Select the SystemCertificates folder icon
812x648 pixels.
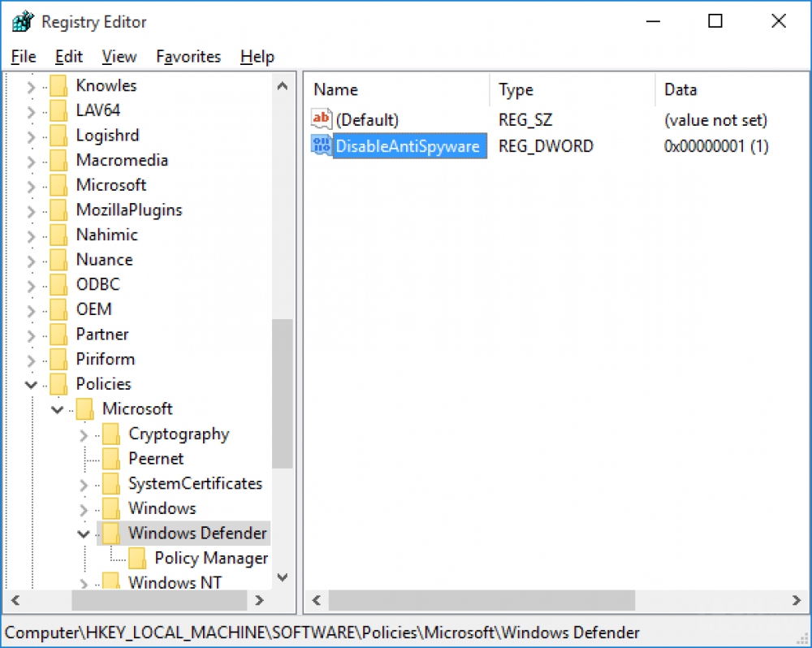coord(110,483)
